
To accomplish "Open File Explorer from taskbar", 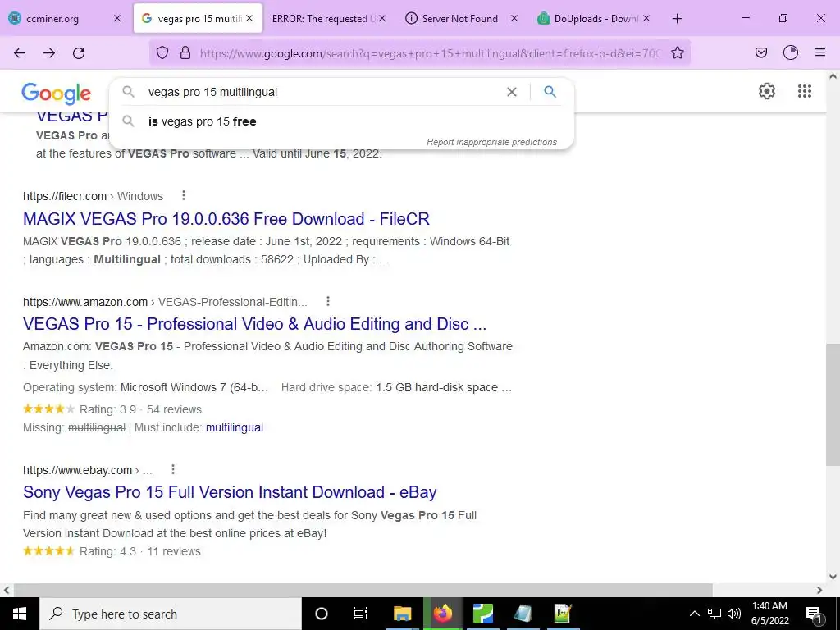I will tap(402, 614).
